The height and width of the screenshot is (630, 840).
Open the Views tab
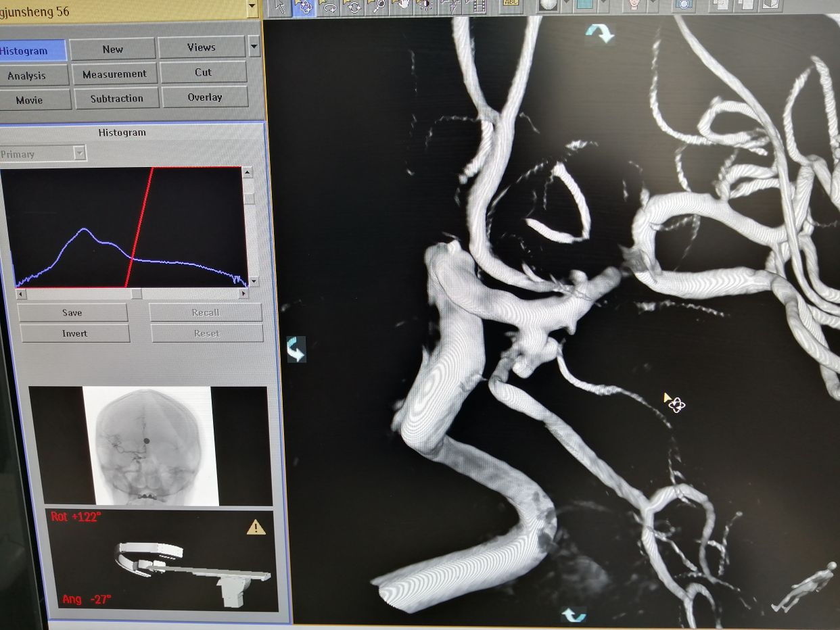[x=202, y=47]
